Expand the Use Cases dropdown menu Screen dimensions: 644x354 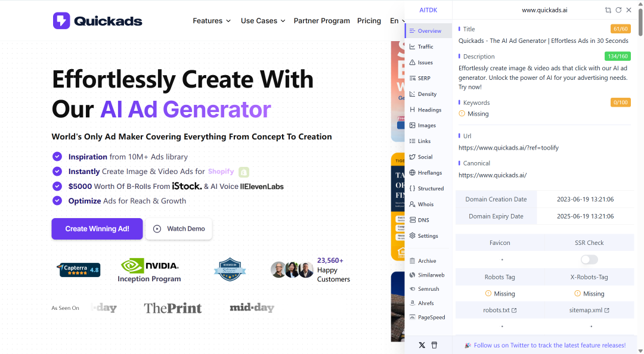[x=263, y=20]
